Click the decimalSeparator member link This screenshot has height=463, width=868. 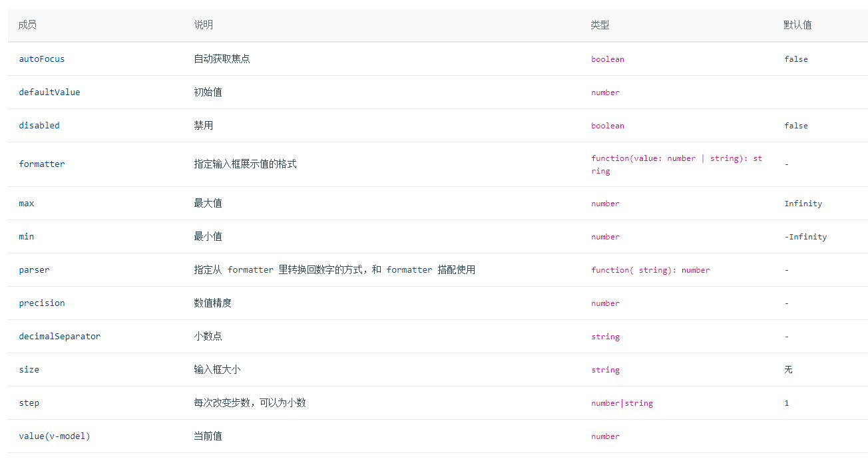click(59, 336)
